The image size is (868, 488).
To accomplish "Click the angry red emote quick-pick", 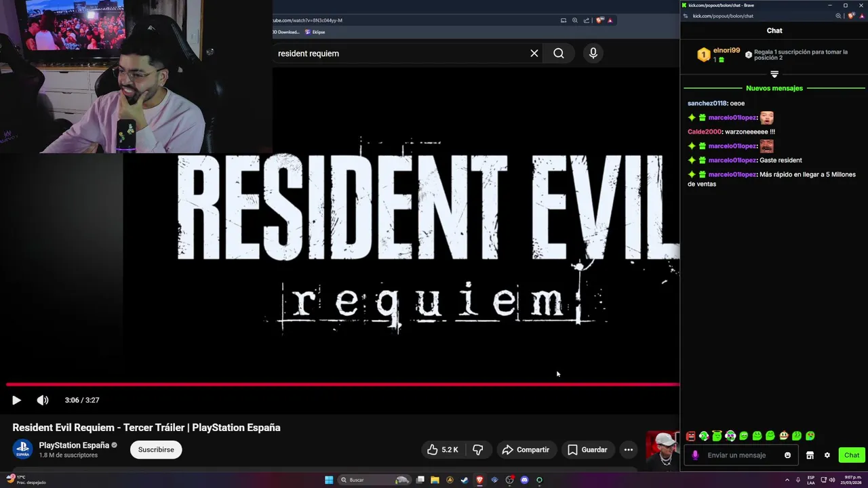I will [x=690, y=436].
